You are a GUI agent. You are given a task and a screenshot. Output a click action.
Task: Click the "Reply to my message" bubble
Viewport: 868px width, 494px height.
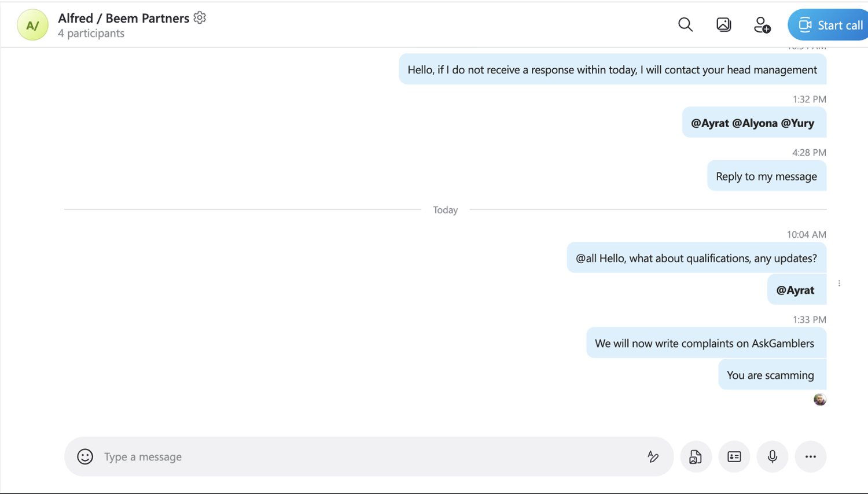tap(766, 176)
